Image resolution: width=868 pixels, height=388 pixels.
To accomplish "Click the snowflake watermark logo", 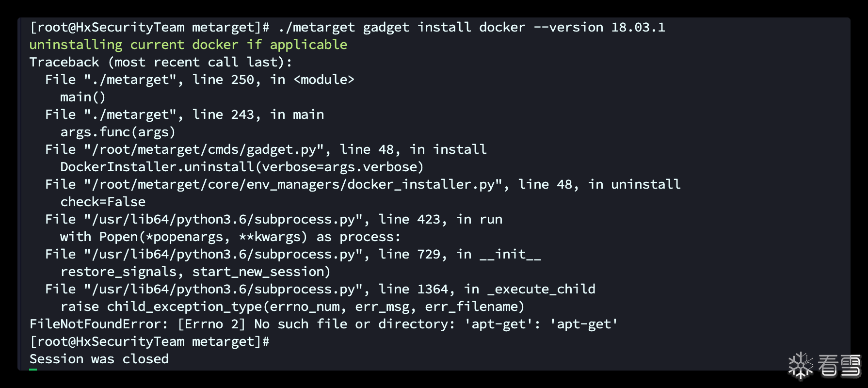I will pyautogui.click(x=800, y=365).
